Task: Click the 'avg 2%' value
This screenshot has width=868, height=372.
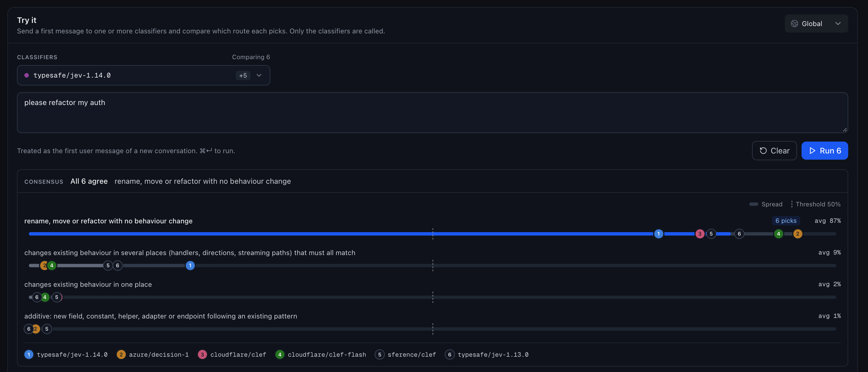Action: tap(829, 284)
